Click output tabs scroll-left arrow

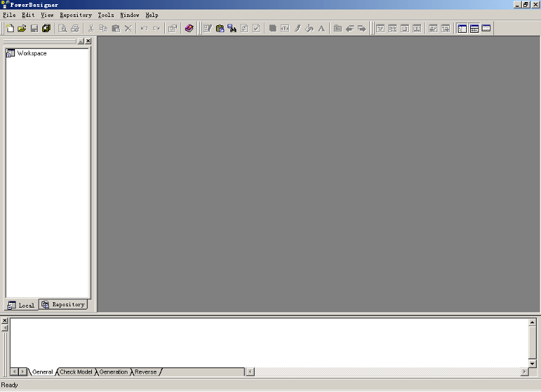14,372
